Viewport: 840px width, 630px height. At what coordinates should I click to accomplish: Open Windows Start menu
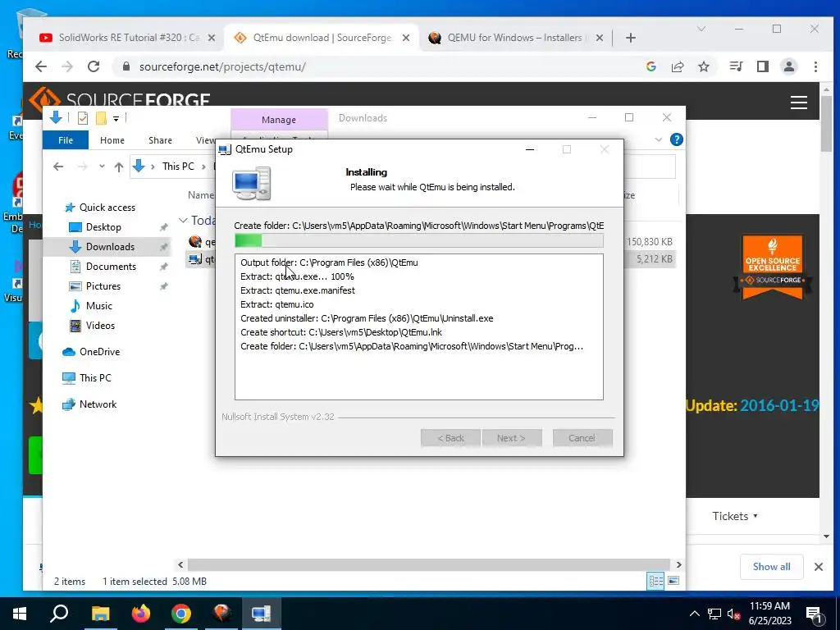pos(20,614)
